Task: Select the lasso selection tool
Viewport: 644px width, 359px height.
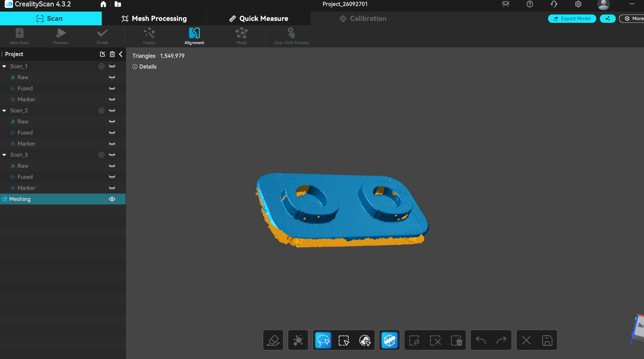Action: (x=323, y=340)
